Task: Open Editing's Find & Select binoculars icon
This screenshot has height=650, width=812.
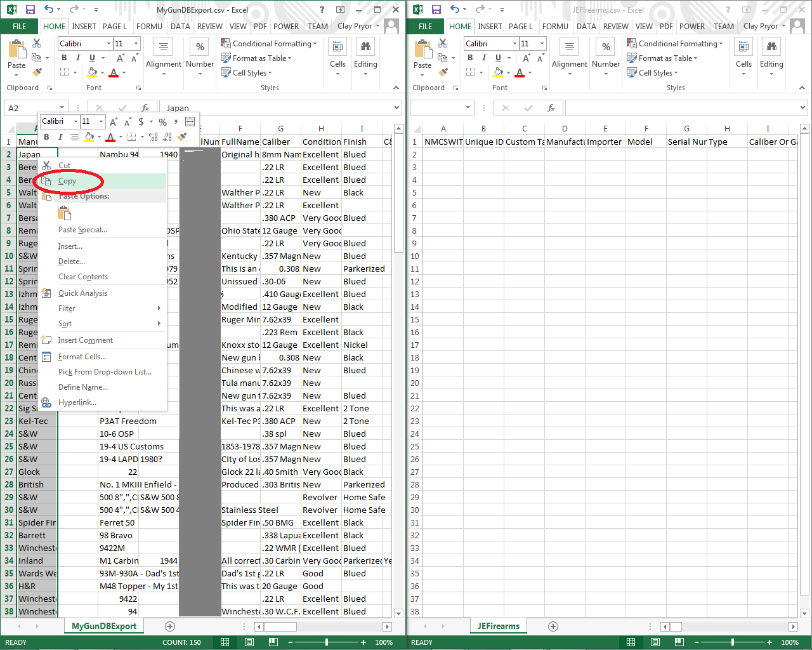Action: pos(365,46)
